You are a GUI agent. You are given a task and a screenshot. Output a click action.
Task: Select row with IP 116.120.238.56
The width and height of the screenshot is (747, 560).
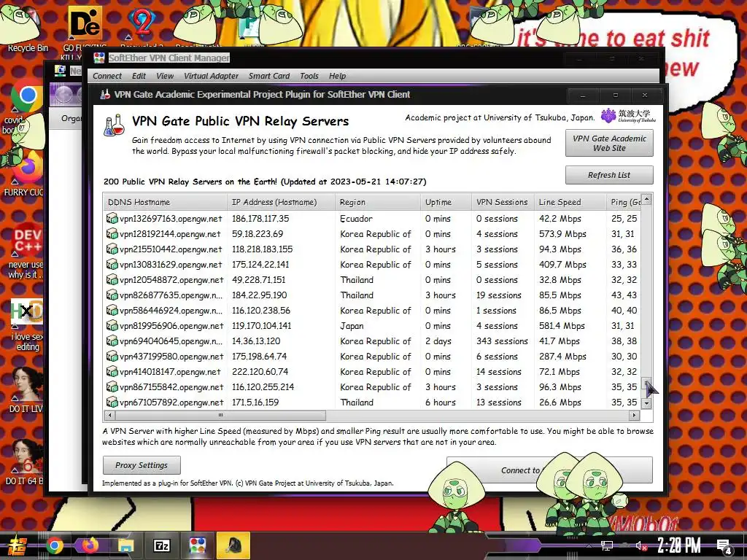372,311
